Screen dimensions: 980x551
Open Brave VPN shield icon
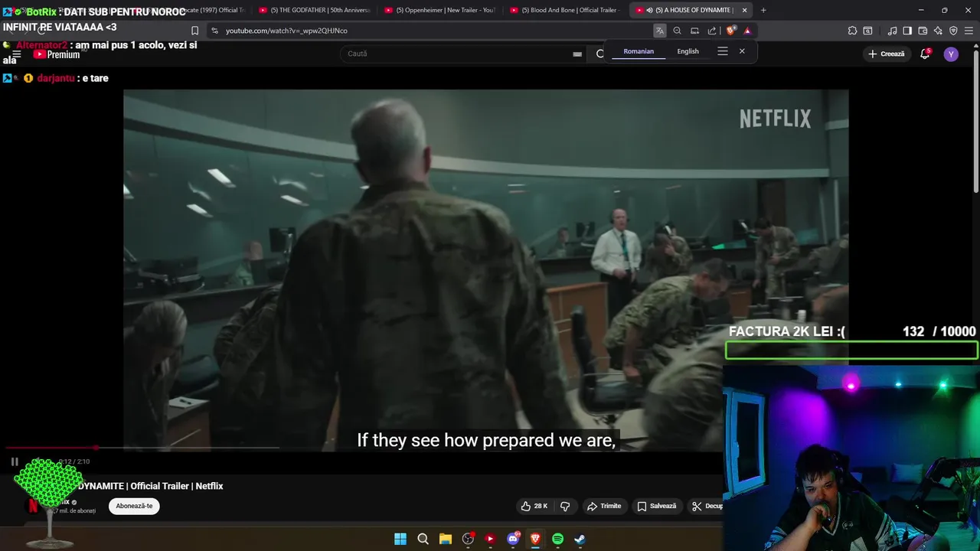(x=953, y=31)
